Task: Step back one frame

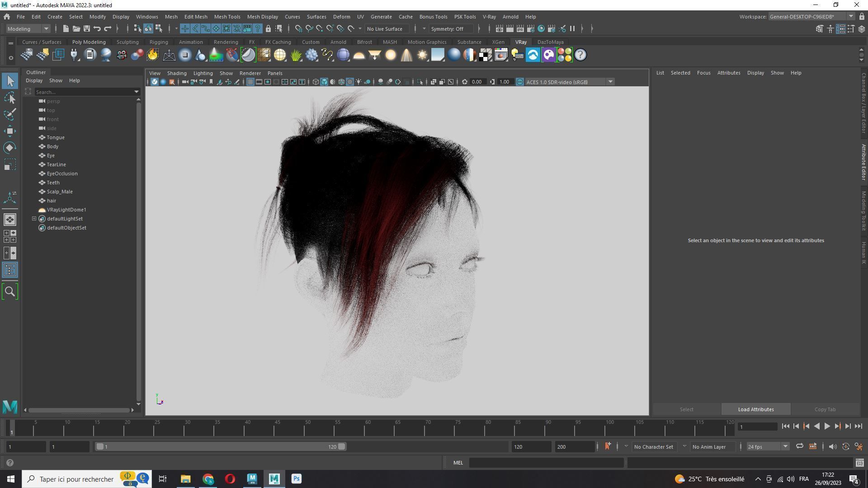Action: point(796,426)
